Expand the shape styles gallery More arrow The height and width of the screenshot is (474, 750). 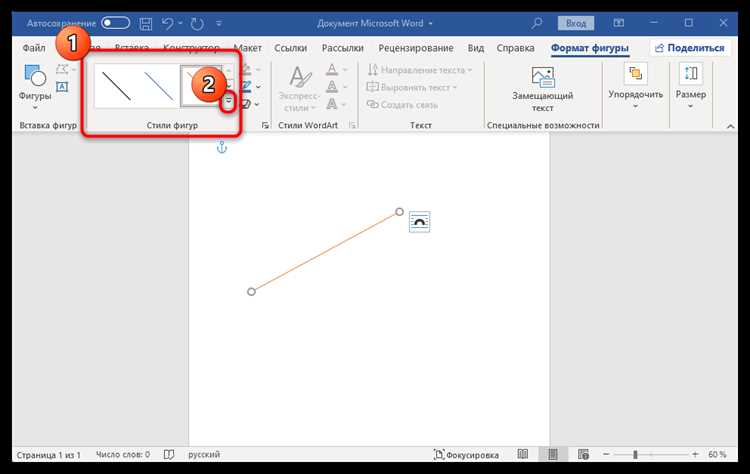click(x=229, y=101)
